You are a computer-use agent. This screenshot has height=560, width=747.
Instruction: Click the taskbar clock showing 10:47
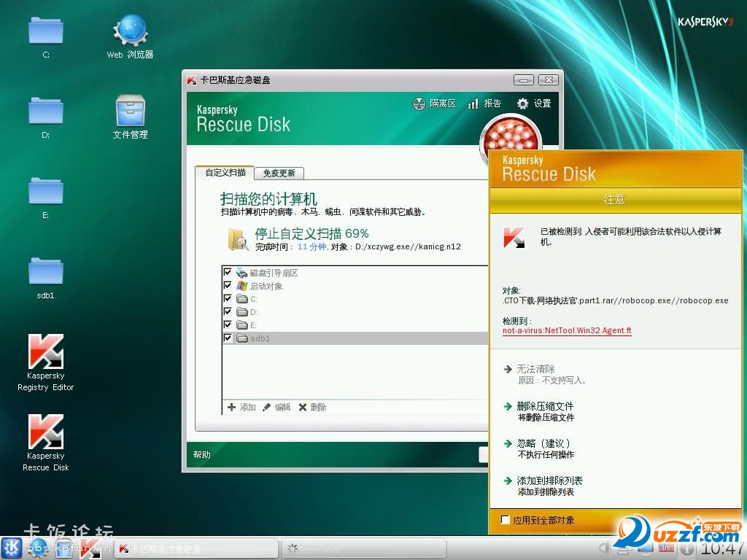tap(724, 548)
